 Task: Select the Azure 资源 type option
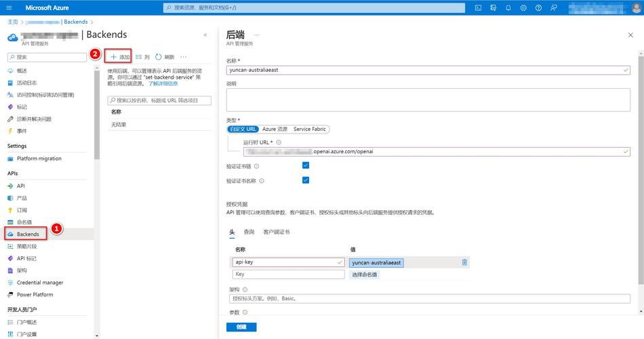pos(275,129)
